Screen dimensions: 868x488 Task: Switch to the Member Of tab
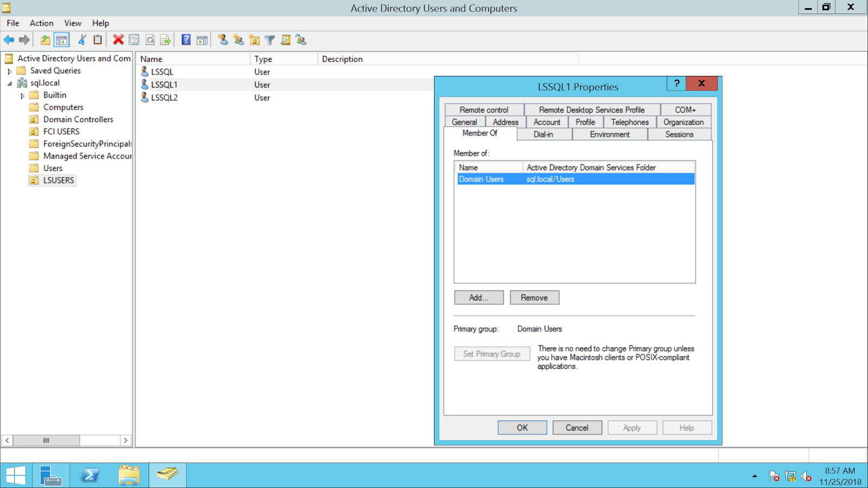[x=480, y=134]
